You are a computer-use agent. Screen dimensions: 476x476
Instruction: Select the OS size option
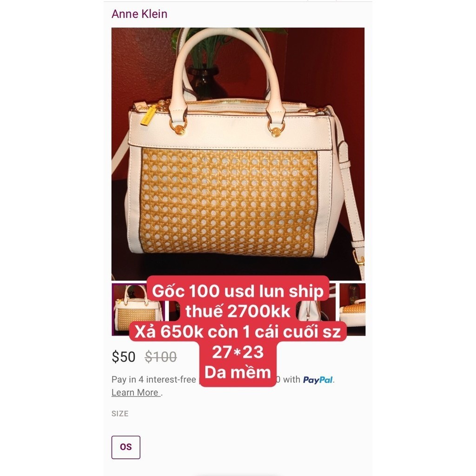(126, 447)
